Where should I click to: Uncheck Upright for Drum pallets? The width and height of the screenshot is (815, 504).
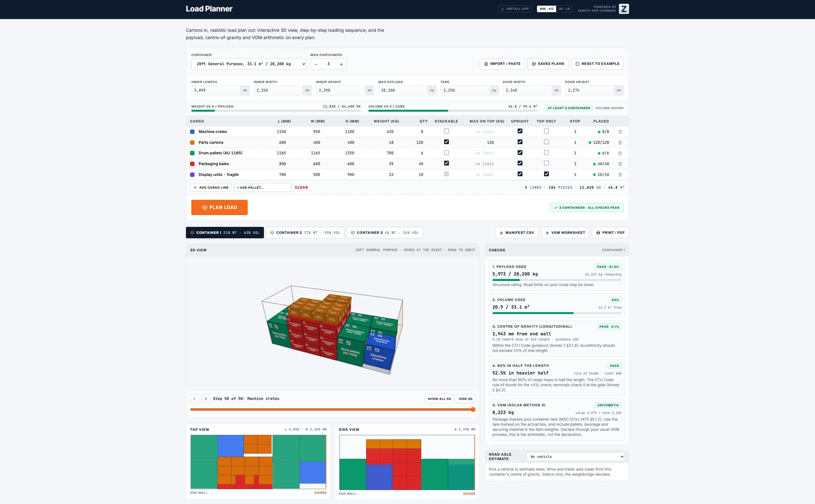(x=520, y=153)
